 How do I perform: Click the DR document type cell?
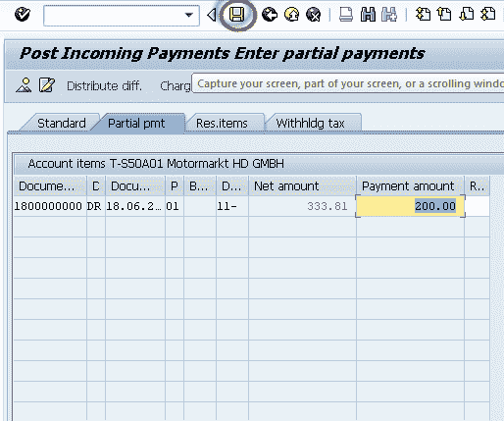[96, 206]
